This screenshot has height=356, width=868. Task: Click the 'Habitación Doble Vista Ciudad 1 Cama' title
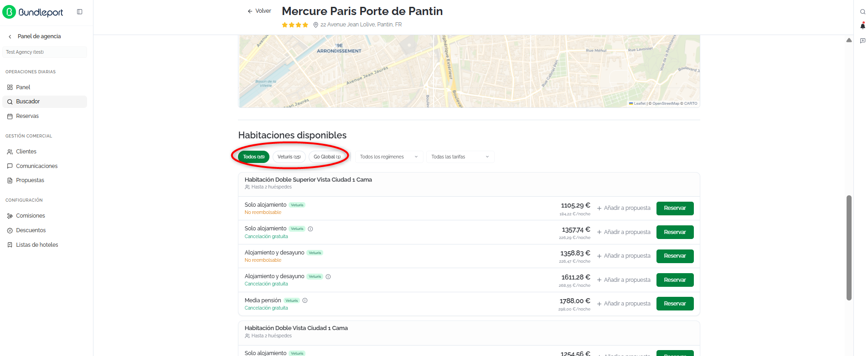[x=296, y=328]
